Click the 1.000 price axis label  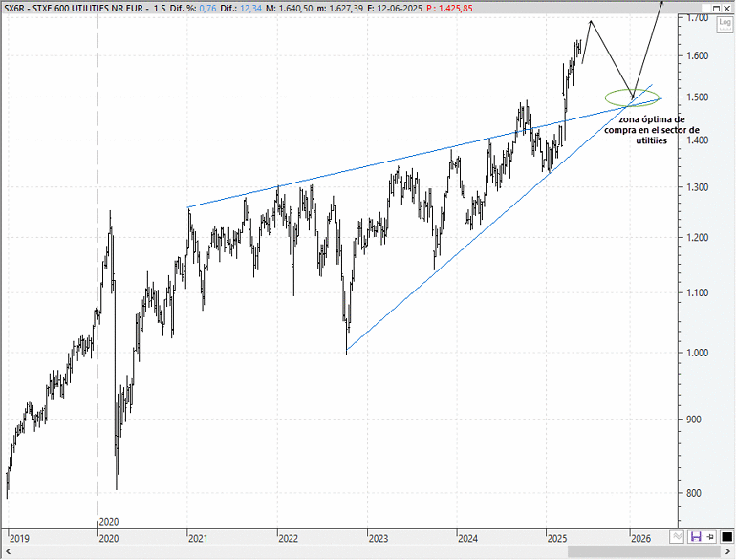pos(698,353)
